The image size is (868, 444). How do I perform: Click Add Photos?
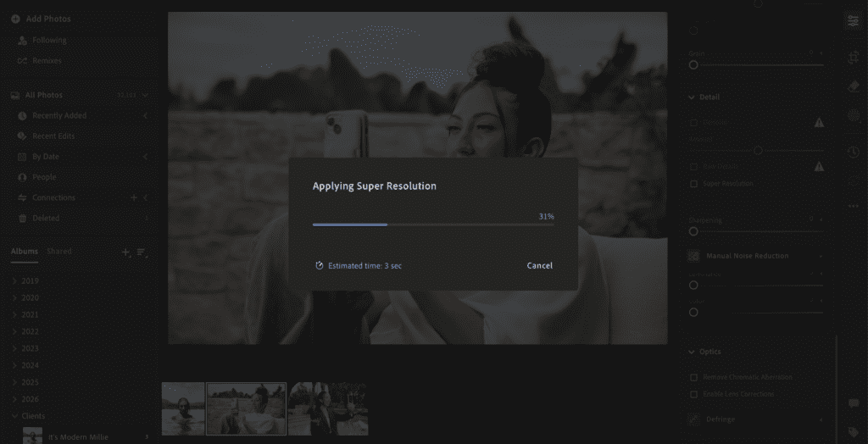click(47, 19)
